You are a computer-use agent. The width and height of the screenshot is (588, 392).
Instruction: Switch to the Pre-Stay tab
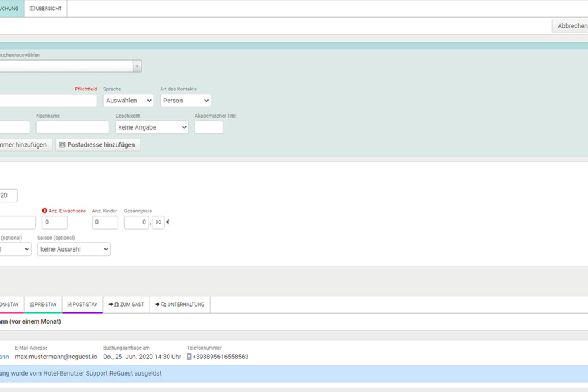point(43,305)
